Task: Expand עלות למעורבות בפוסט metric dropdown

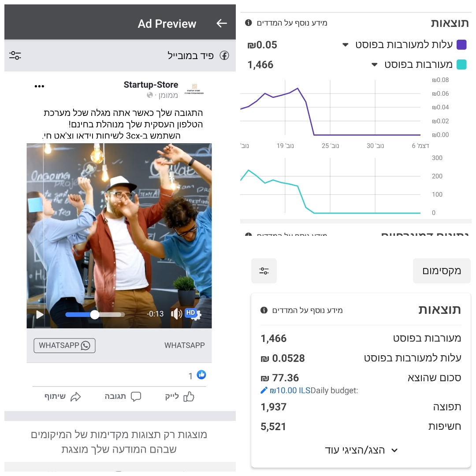Action: [345, 45]
